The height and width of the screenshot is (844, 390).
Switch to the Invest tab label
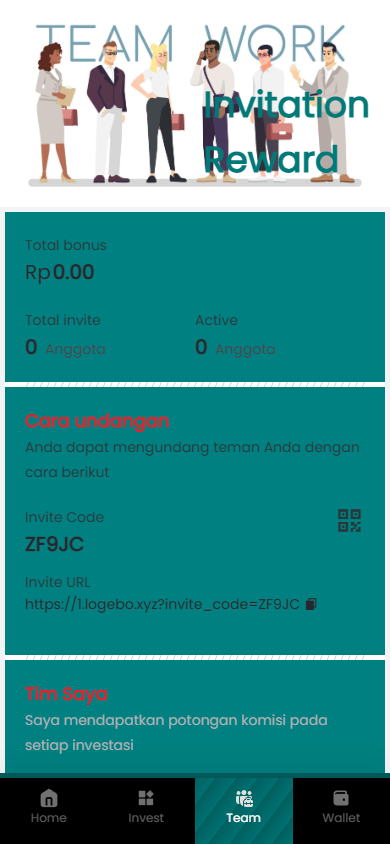tap(146, 818)
